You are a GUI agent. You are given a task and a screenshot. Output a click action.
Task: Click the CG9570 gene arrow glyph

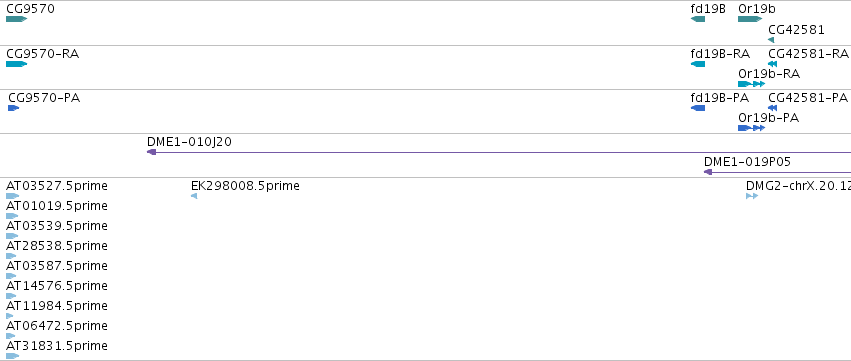(17, 19)
